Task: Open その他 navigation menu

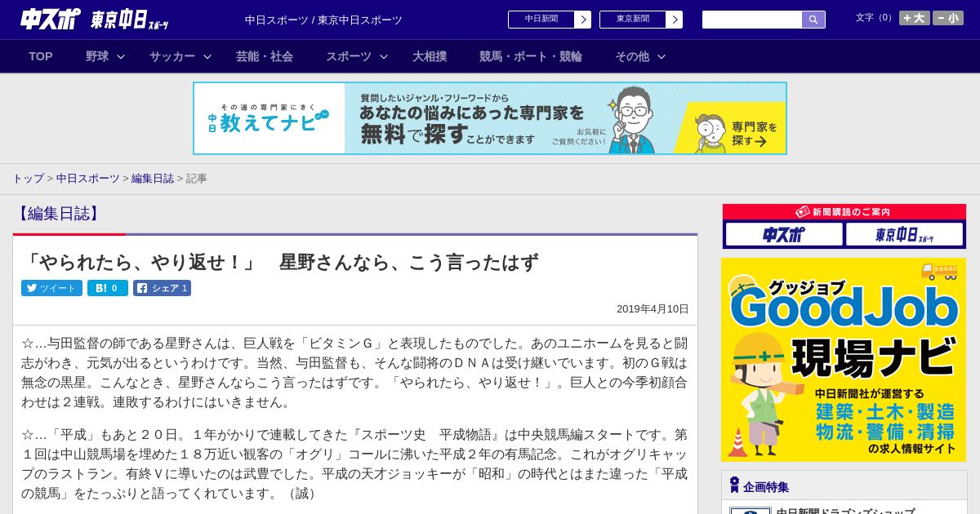Action: click(632, 56)
